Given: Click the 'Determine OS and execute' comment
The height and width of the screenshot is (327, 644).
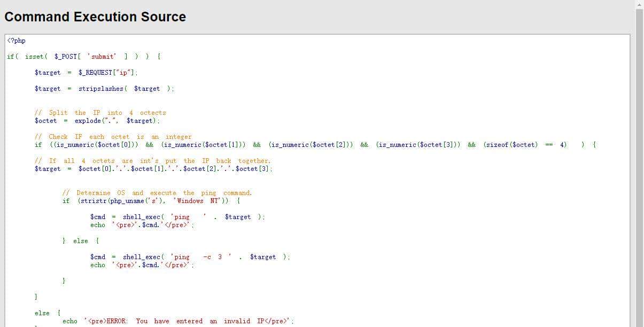Looking at the screenshot, I should click(157, 193).
